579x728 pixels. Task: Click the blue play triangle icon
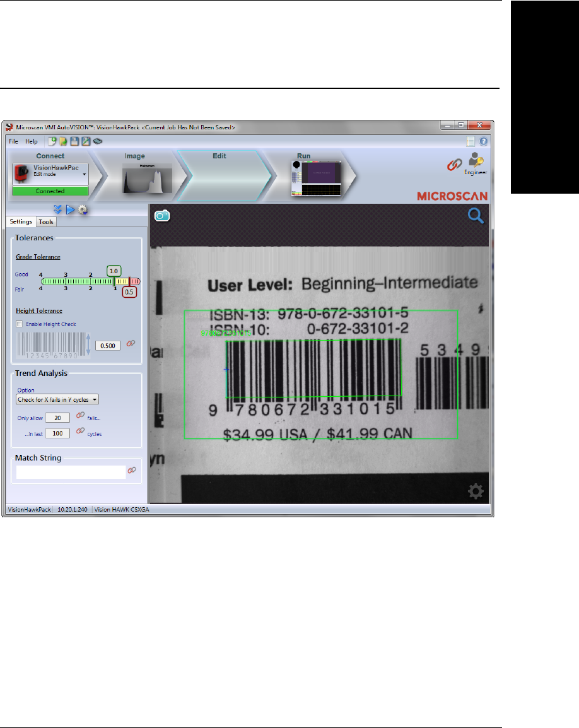(70, 210)
